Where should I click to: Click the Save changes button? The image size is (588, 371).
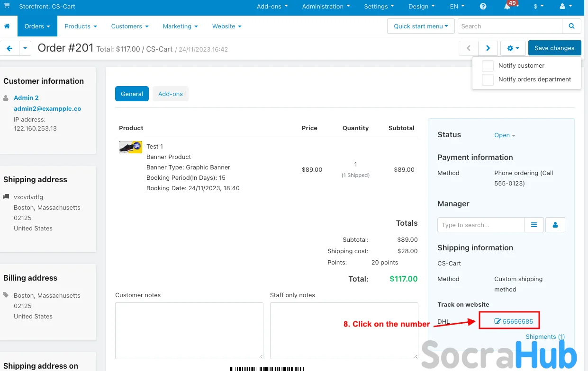(x=554, y=48)
